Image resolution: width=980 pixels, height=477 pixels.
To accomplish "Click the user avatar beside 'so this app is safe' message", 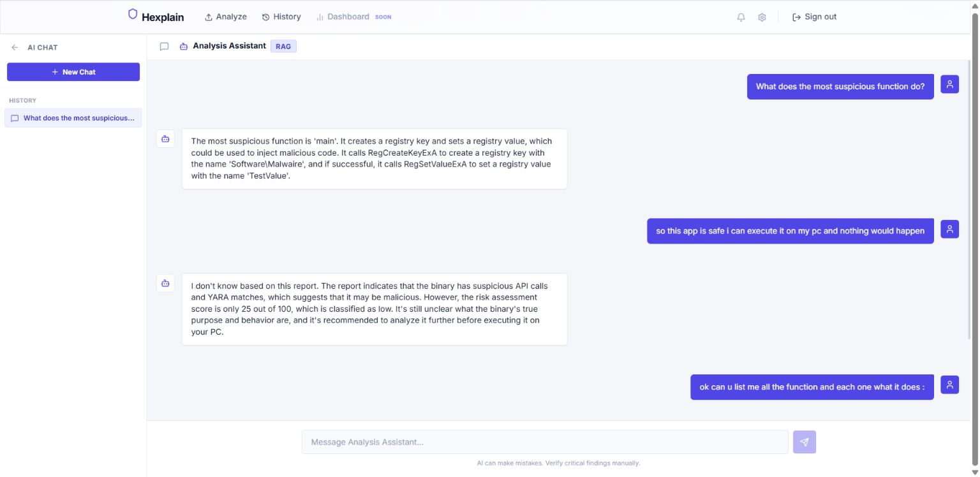I will tap(950, 229).
